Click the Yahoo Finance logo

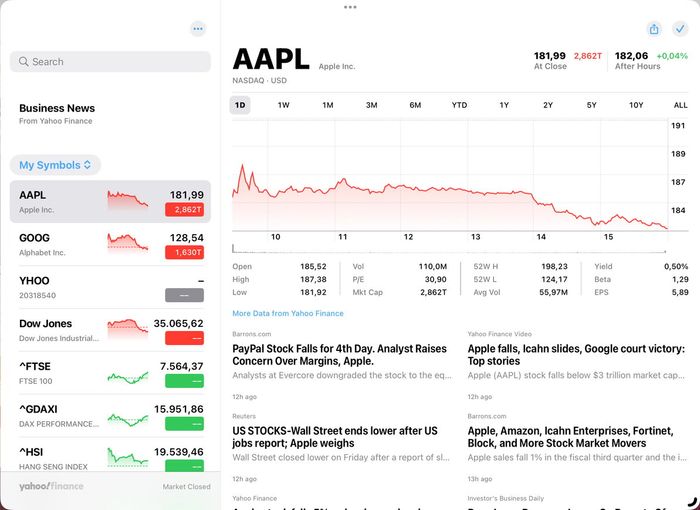[51, 486]
